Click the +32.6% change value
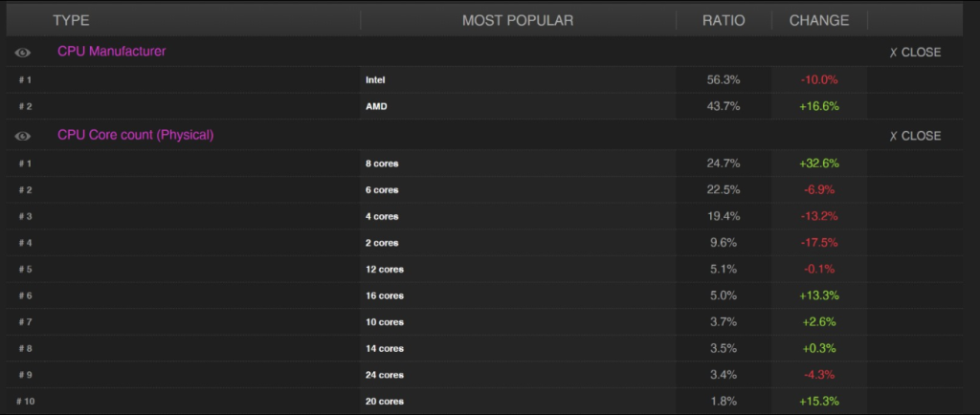The image size is (980, 415). pyautogui.click(x=818, y=164)
